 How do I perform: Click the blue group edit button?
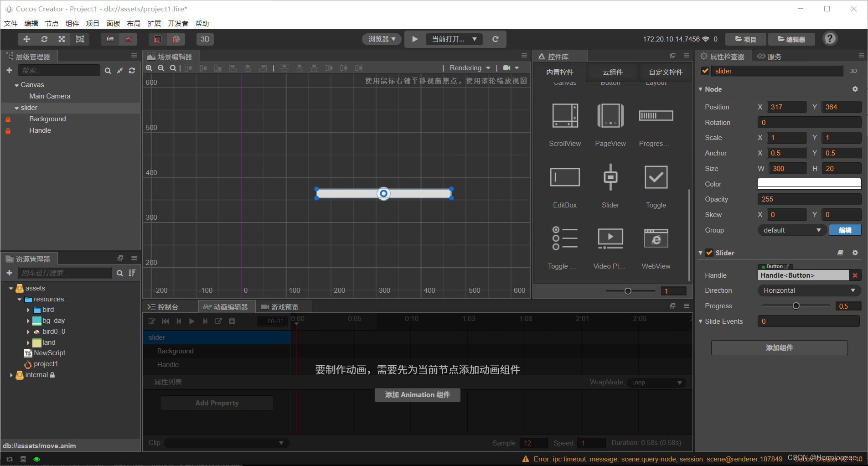pyautogui.click(x=845, y=230)
